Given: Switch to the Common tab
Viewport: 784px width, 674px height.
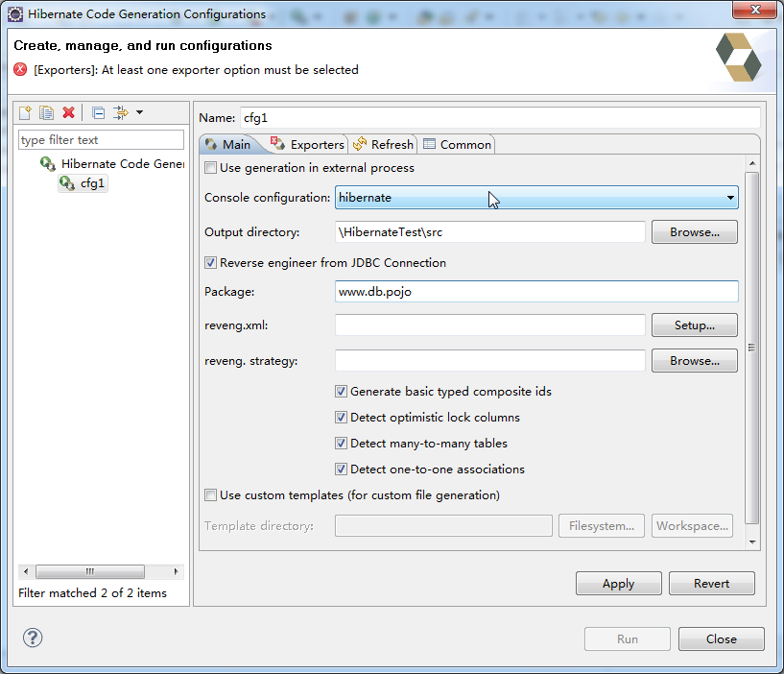Looking at the screenshot, I should (458, 145).
